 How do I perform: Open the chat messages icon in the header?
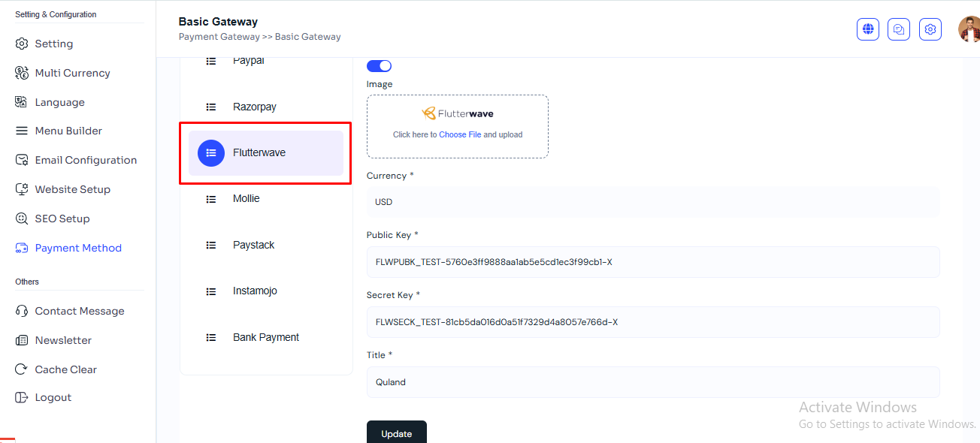tap(899, 29)
